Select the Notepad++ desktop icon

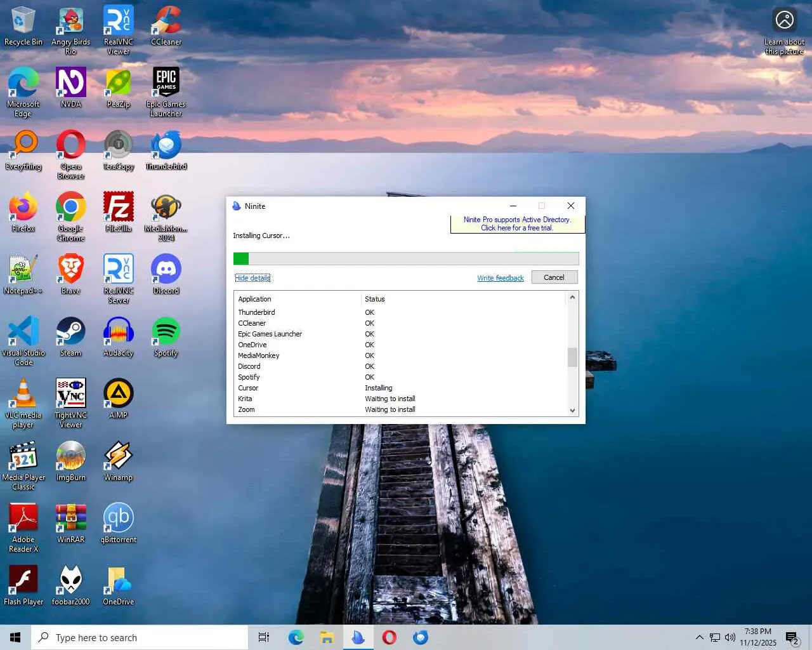[x=23, y=274]
